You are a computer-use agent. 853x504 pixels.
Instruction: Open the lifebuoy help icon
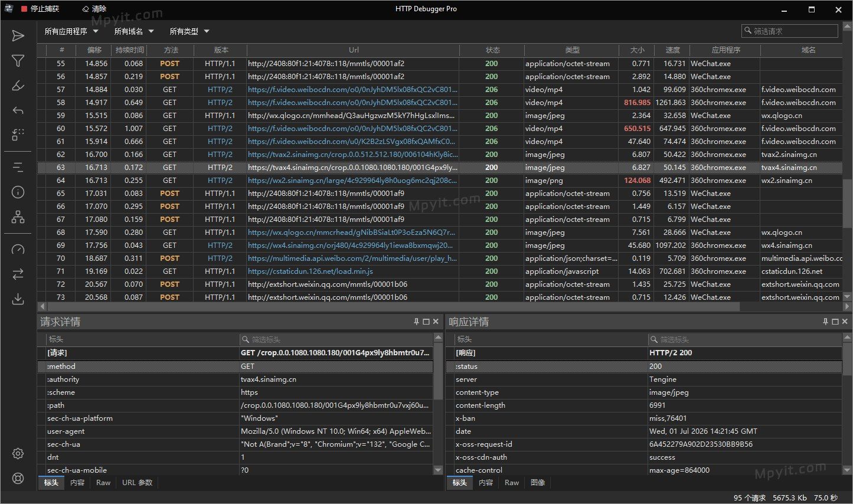(x=18, y=479)
